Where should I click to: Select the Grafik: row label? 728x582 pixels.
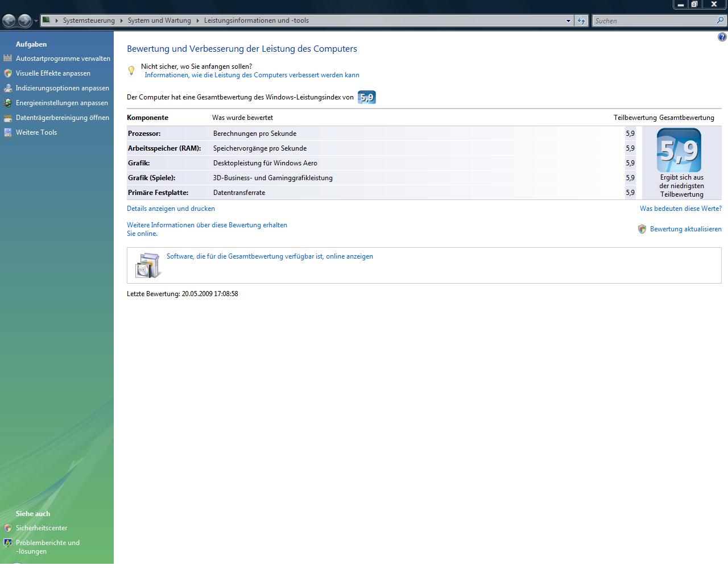(139, 163)
